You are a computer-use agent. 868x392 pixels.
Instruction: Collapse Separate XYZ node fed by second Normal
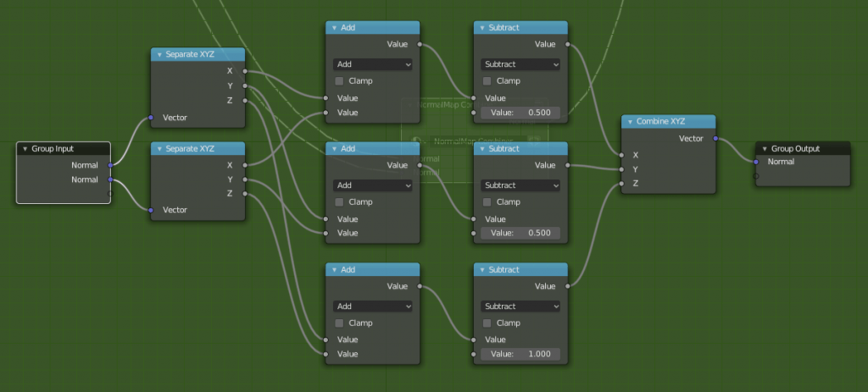click(159, 149)
